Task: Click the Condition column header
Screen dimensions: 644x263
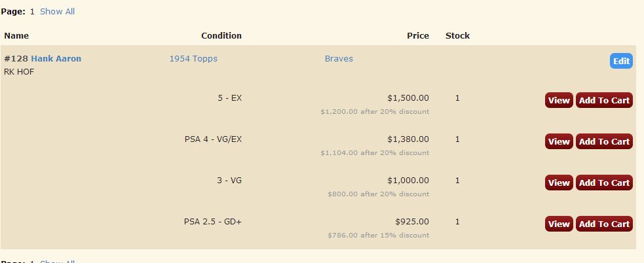Action: point(221,36)
